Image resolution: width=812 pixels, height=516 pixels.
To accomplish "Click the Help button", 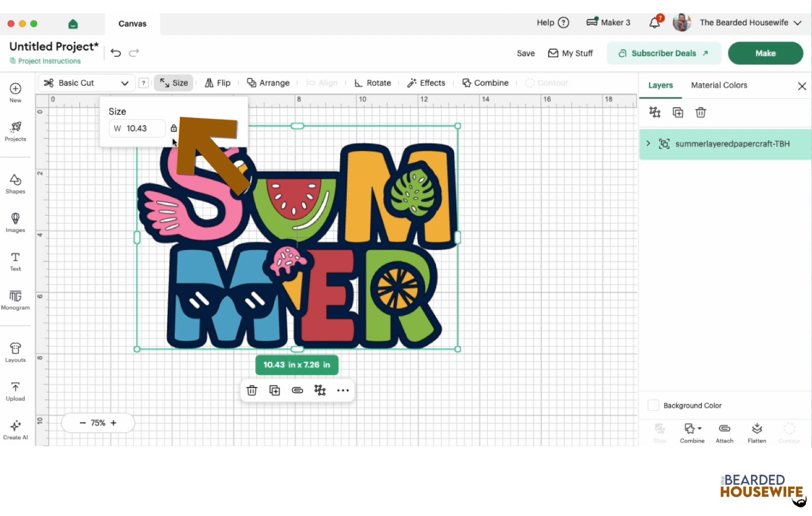I will click(x=553, y=22).
